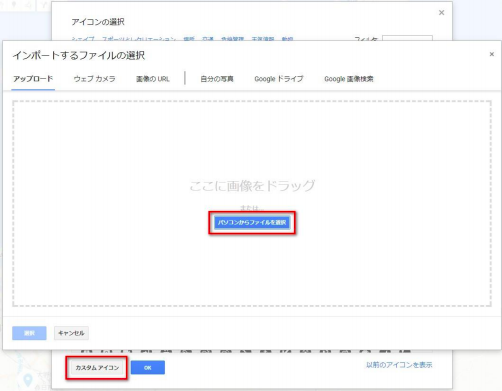
Task: Open 以前のアイコンを表示 link
Action: (x=399, y=365)
